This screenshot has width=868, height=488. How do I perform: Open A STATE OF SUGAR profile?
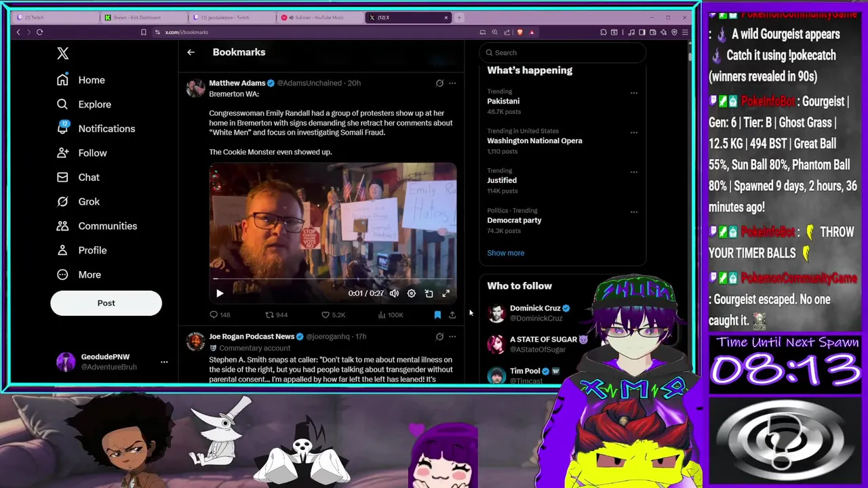click(543, 340)
